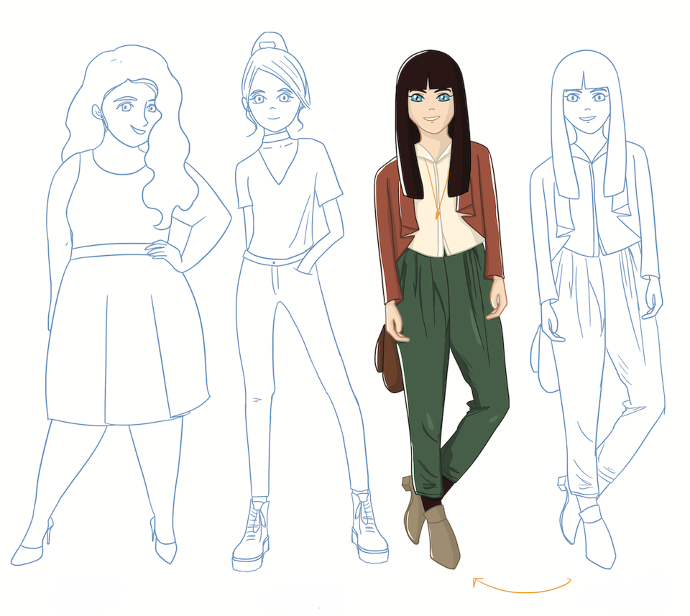Select the ponytail girl with platform boots sketch
Image resolution: width=690 pixels, height=616 pixels.
coord(310,301)
